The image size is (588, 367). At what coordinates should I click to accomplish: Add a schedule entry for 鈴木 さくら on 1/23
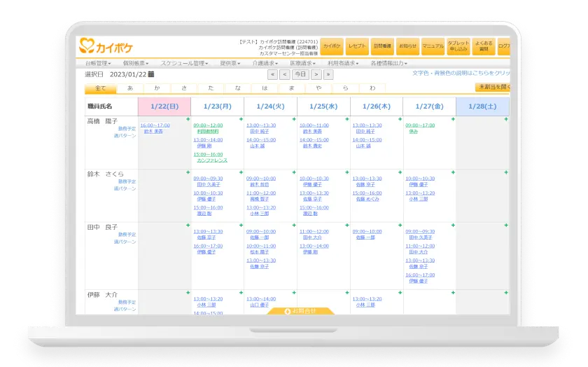coord(241,172)
